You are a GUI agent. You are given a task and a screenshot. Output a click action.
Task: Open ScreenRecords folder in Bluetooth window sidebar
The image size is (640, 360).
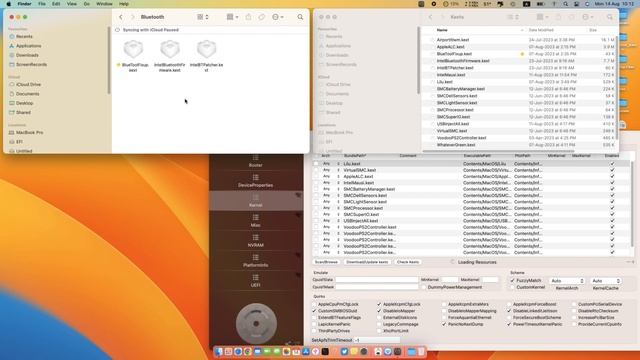pos(31,64)
